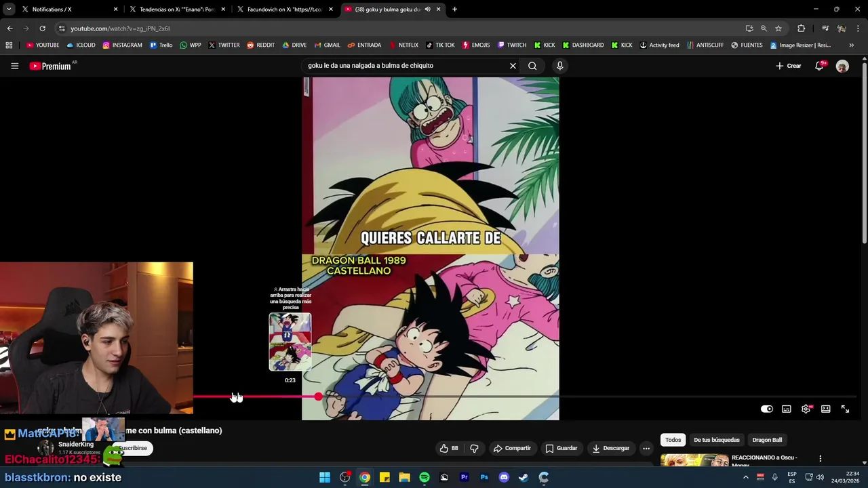This screenshot has width=868, height=488.
Task: Open Photoshop from the taskbar
Action: pos(484,477)
